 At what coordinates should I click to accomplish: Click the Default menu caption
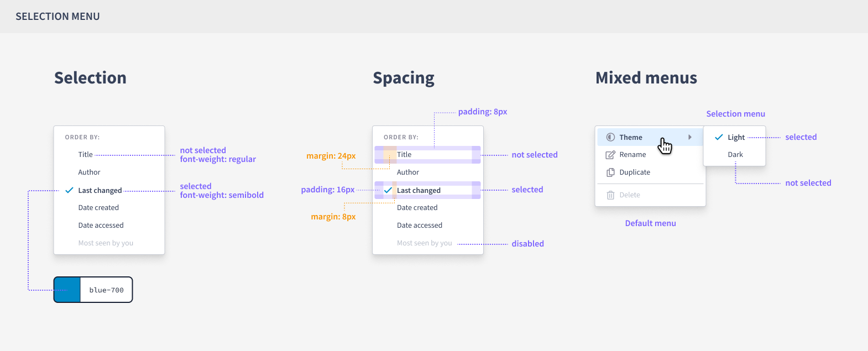pos(650,223)
